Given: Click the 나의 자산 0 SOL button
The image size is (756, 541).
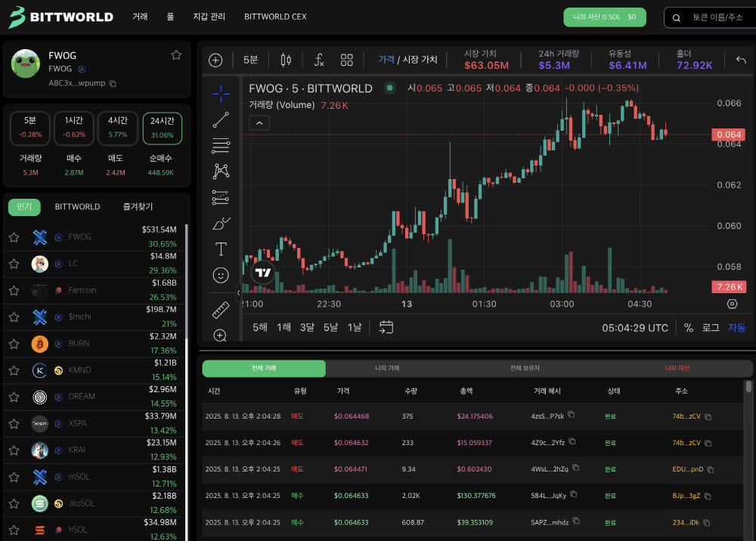Looking at the screenshot, I should [605, 17].
